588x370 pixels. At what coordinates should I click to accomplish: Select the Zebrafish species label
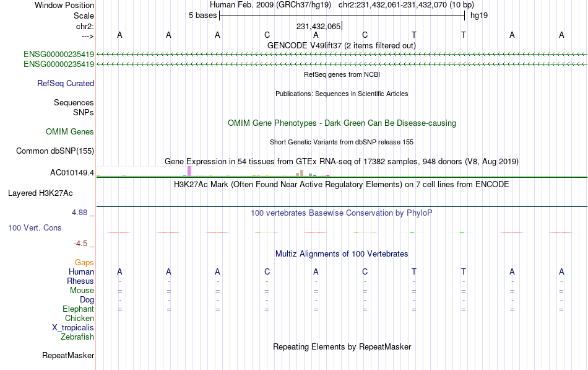pos(77,337)
